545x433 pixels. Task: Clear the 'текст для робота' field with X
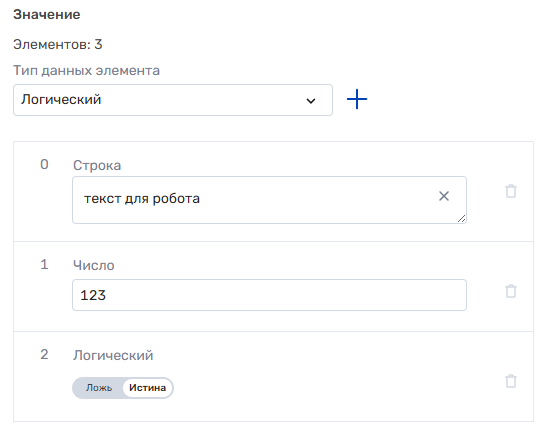coord(444,196)
